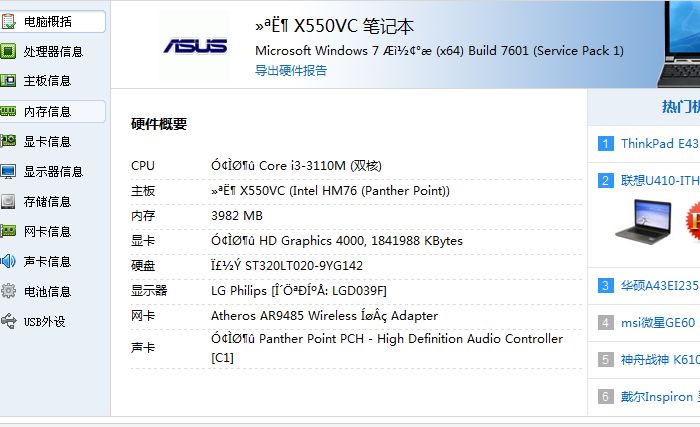Click the ASUS brand logo

pyautogui.click(x=195, y=46)
